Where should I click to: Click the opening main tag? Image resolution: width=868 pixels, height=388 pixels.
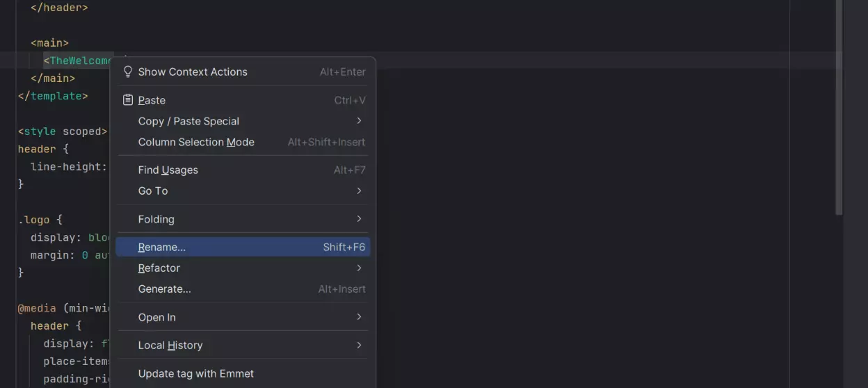tap(49, 43)
